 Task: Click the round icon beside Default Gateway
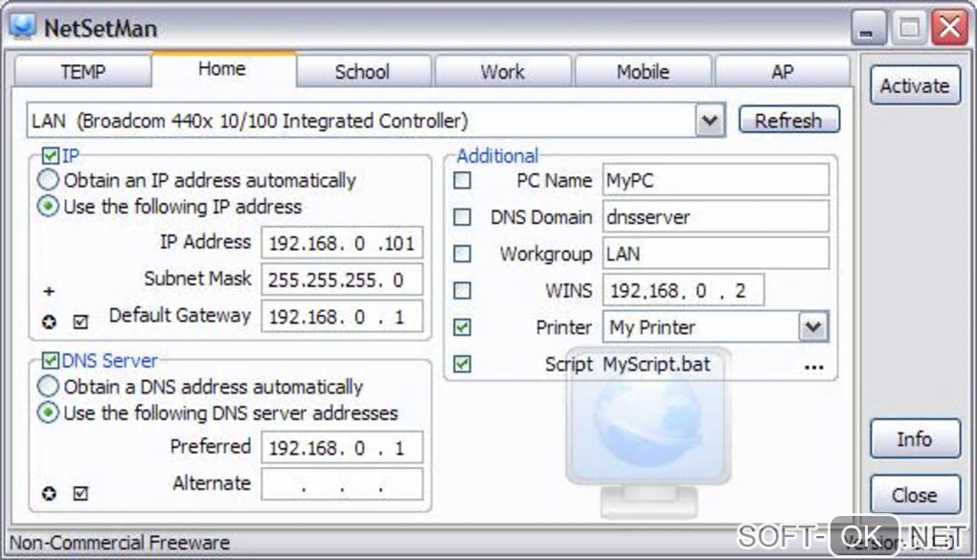(49, 322)
